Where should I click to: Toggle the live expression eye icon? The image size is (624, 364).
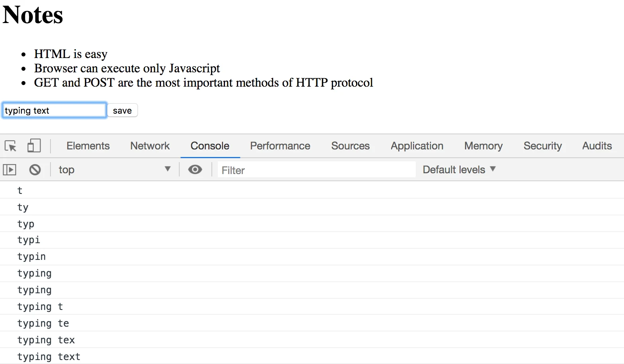[x=195, y=170]
